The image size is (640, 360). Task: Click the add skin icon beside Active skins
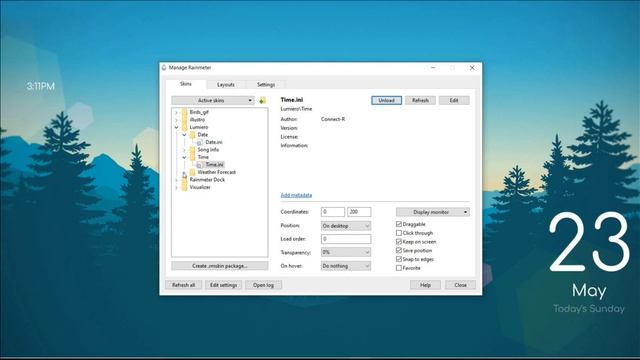(262, 100)
